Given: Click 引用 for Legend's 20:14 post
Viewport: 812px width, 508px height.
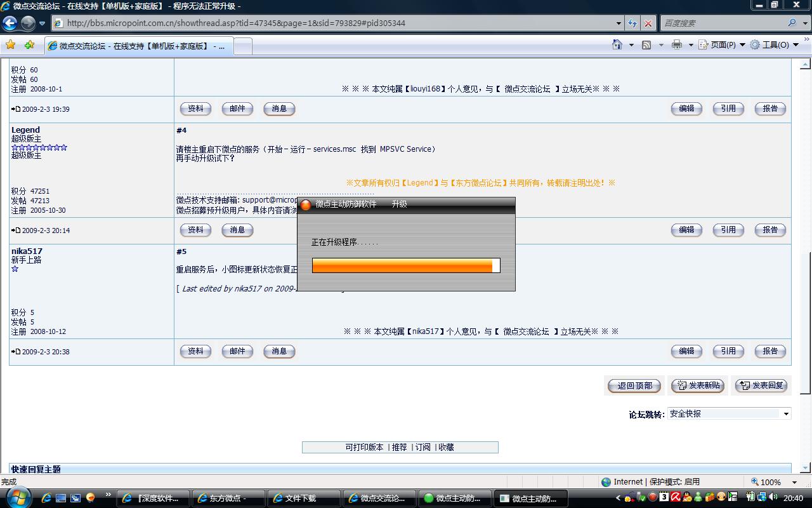Looking at the screenshot, I should click(x=728, y=230).
